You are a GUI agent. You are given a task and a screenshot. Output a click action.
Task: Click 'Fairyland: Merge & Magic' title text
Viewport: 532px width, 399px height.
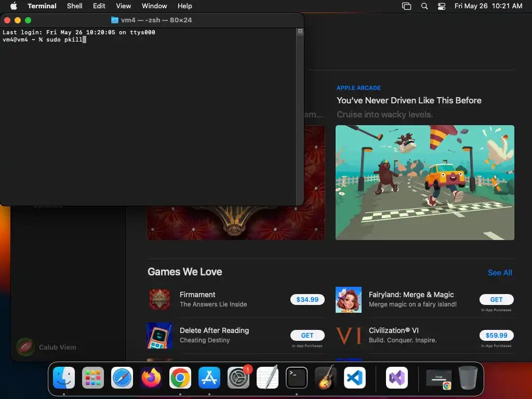pyautogui.click(x=411, y=295)
